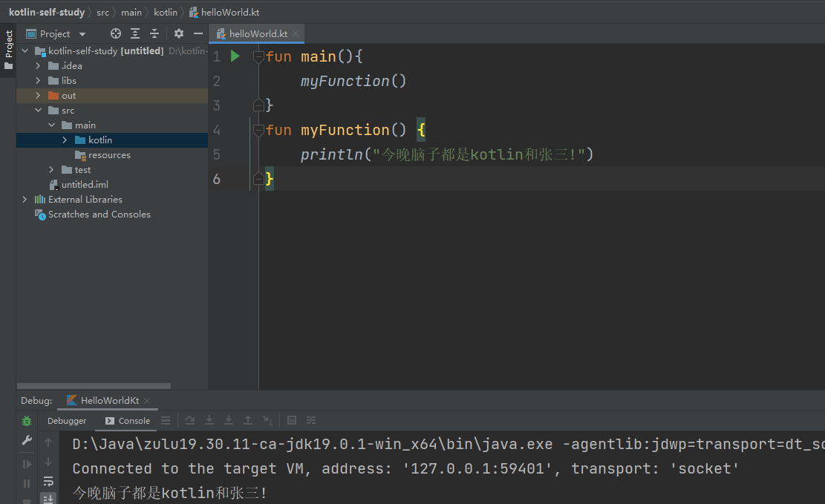Click line number 5 in gutter
Screen dimensions: 825x504
tap(217, 154)
